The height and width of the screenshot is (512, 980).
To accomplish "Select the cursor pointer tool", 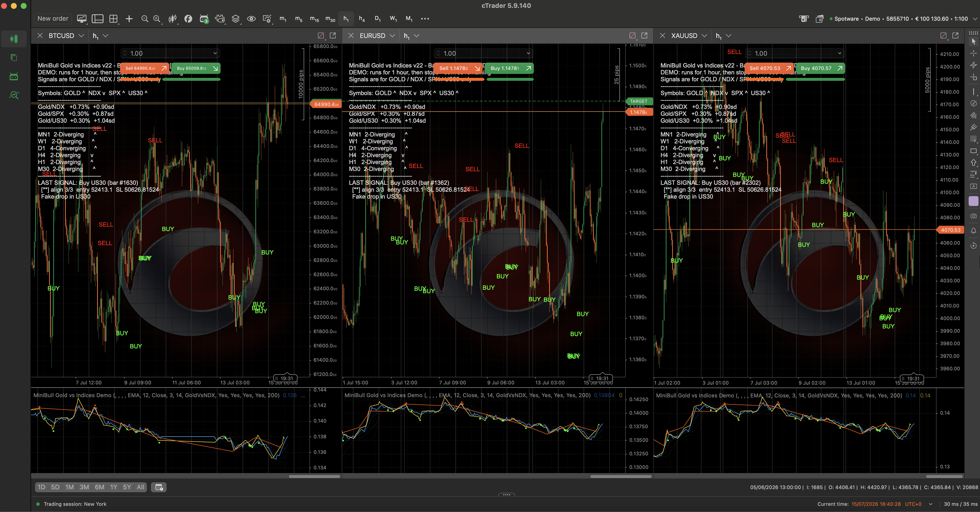I will [x=973, y=41].
